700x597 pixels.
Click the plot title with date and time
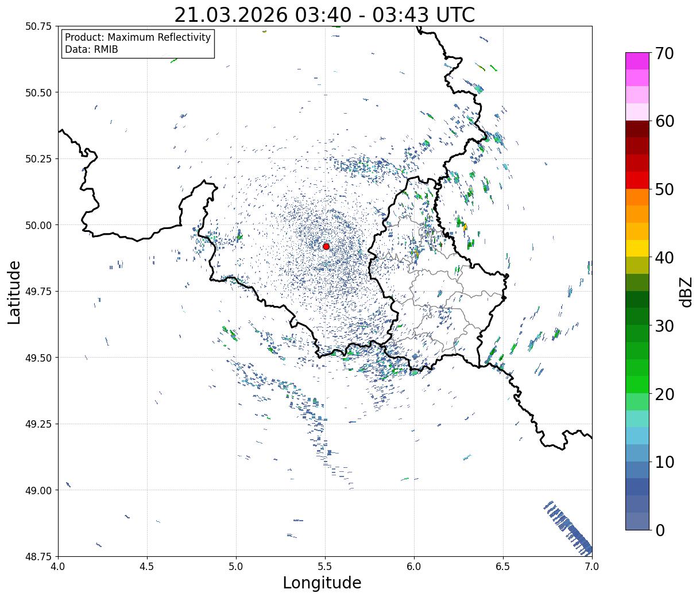324,14
